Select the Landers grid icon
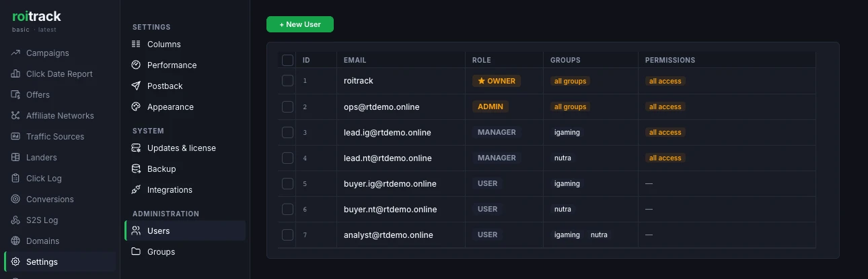This screenshot has height=279, width=868. (x=15, y=158)
